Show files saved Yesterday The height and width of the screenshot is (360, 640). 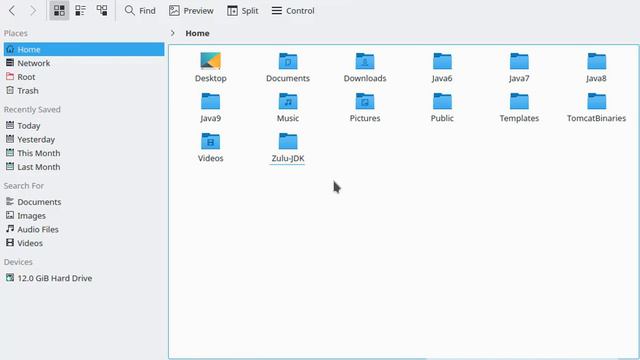pyautogui.click(x=84, y=139)
